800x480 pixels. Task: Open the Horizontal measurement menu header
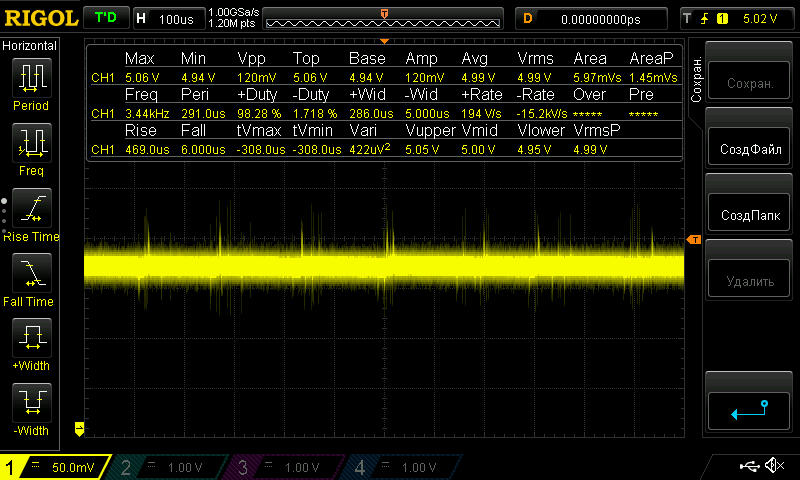(31, 46)
